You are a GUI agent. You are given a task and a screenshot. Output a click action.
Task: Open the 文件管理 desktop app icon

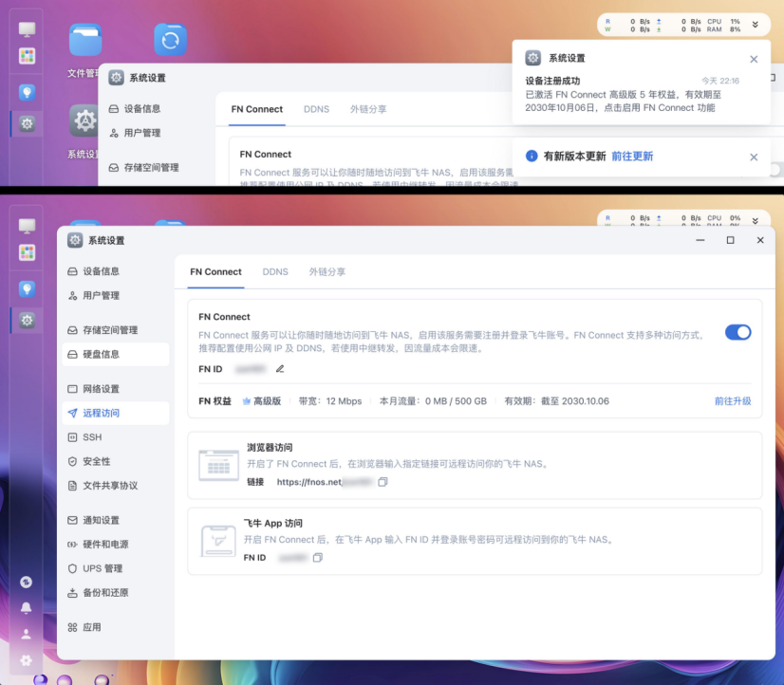point(85,40)
